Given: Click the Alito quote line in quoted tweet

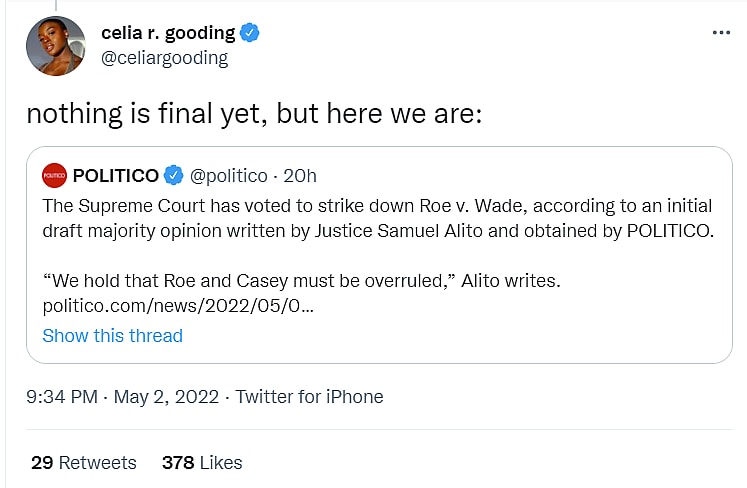Looking at the screenshot, I should (x=301, y=282).
